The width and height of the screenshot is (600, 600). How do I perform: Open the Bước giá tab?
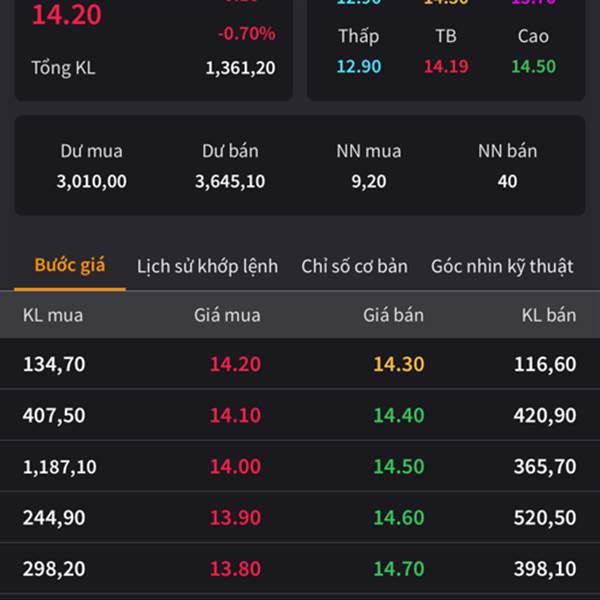(70, 266)
